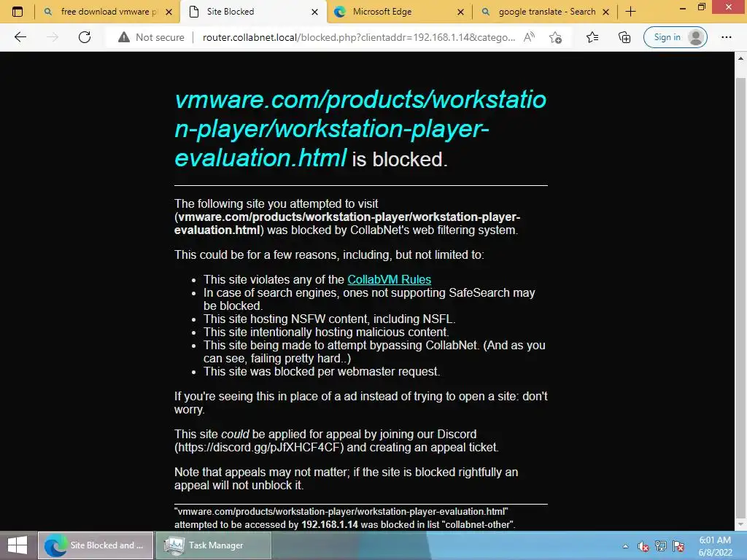Image resolution: width=747 pixels, height=560 pixels.
Task: Refresh the blocked page
Action: coord(85,37)
